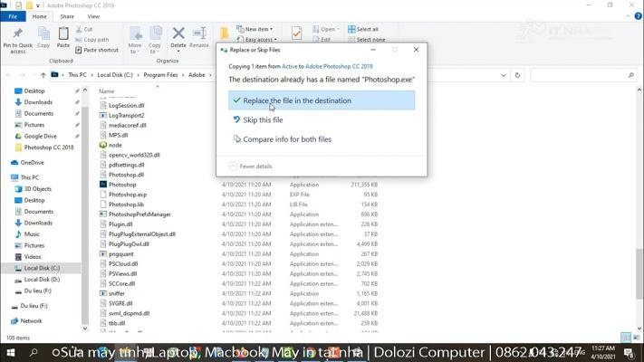
Task: Choose Replace the file in the destination
Action: click(296, 100)
